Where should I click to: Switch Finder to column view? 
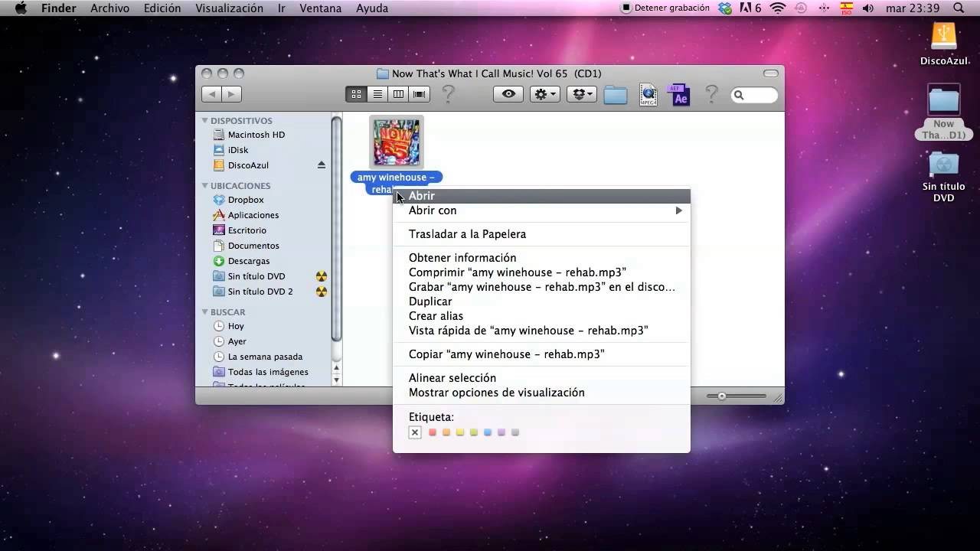[398, 94]
